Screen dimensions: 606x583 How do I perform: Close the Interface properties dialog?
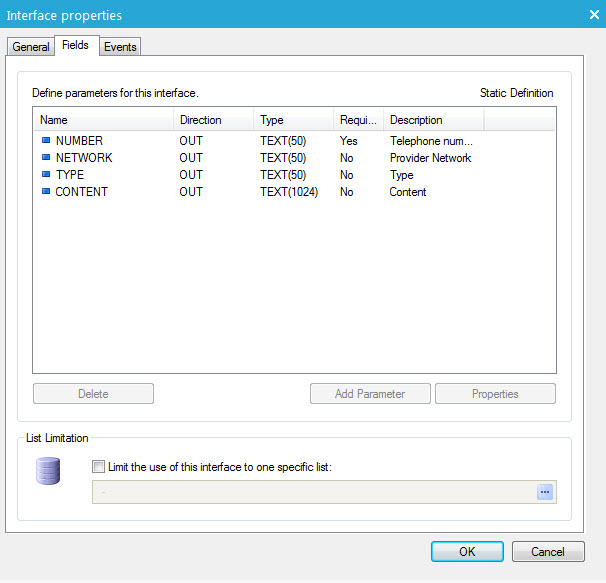[x=591, y=15]
